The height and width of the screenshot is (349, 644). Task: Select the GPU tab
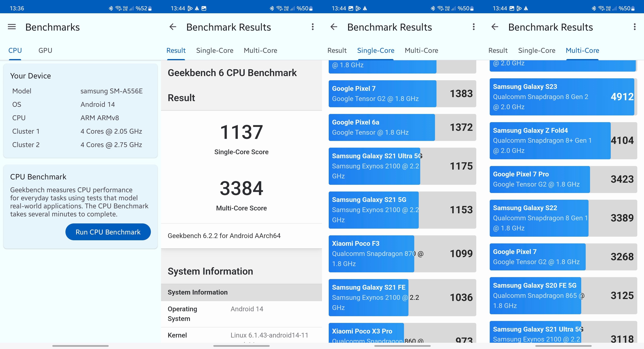tap(45, 50)
